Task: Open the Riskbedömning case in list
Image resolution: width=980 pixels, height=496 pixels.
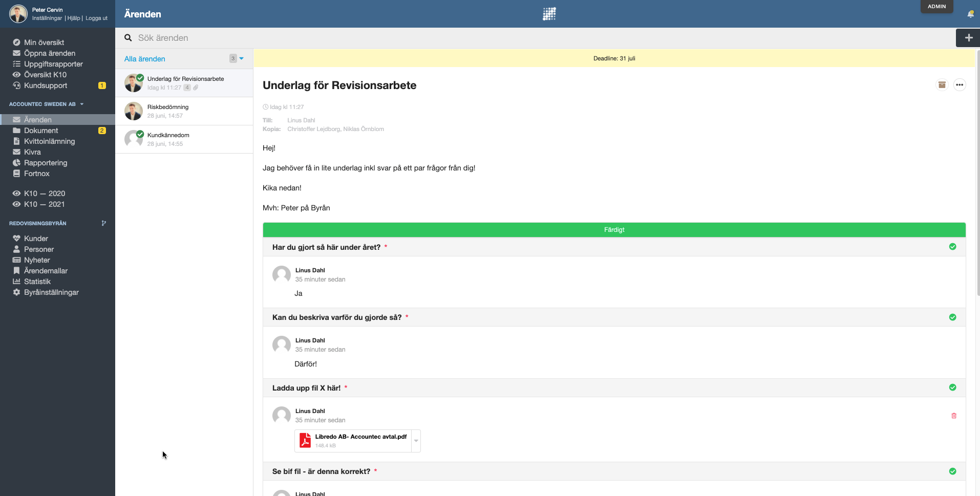Action: click(x=184, y=111)
